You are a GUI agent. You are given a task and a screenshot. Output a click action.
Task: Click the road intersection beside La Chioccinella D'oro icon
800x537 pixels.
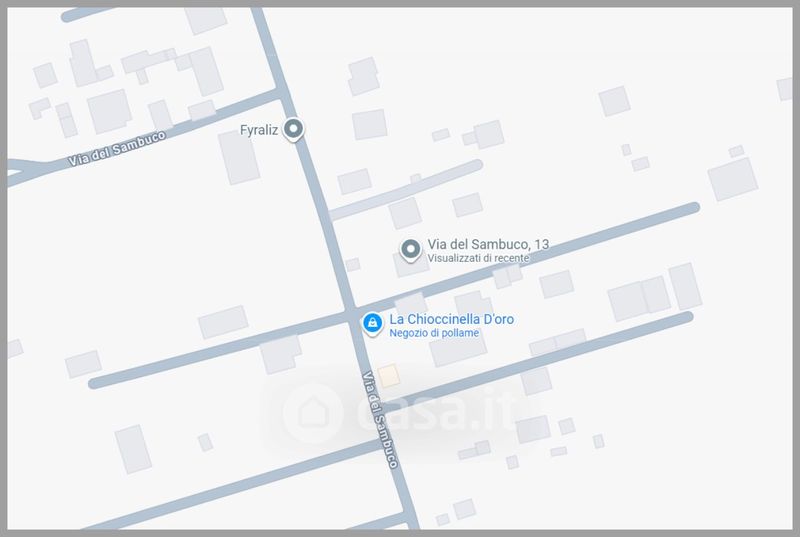pyautogui.click(x=351, y=312)
